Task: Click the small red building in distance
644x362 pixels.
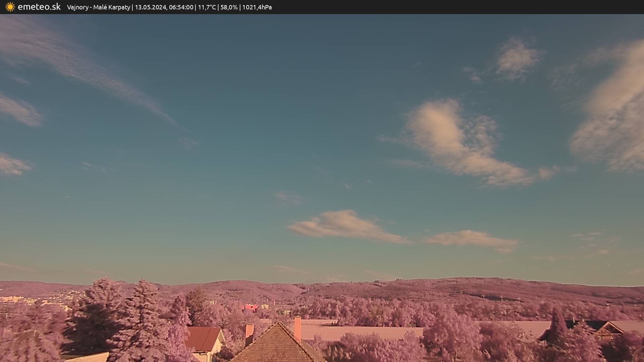Action: coord(250,307)
